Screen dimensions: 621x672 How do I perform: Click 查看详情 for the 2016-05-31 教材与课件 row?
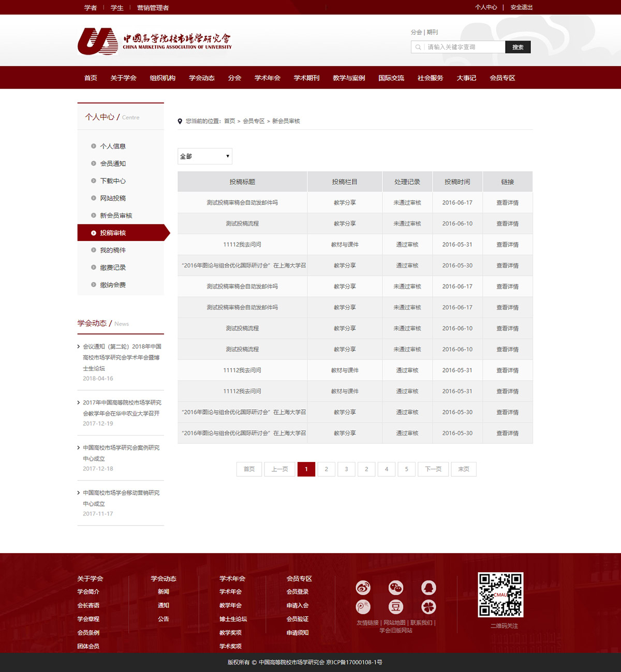point(507,245)
